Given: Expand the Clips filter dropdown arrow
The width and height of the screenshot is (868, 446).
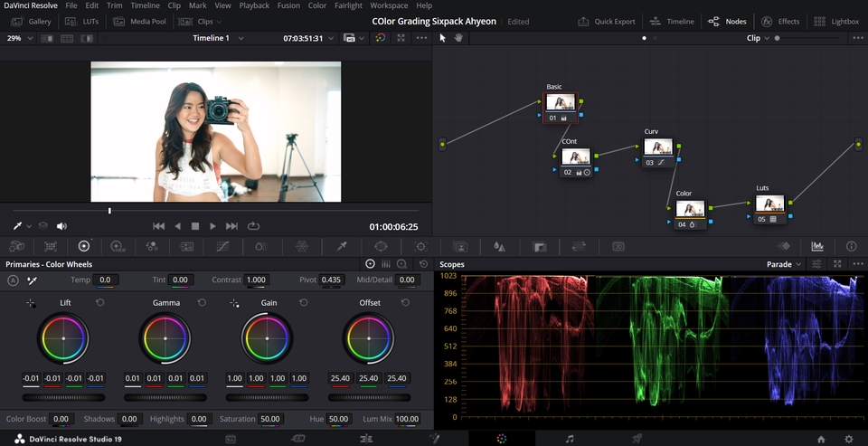Looking at the screenshot, I should (219, 22).
